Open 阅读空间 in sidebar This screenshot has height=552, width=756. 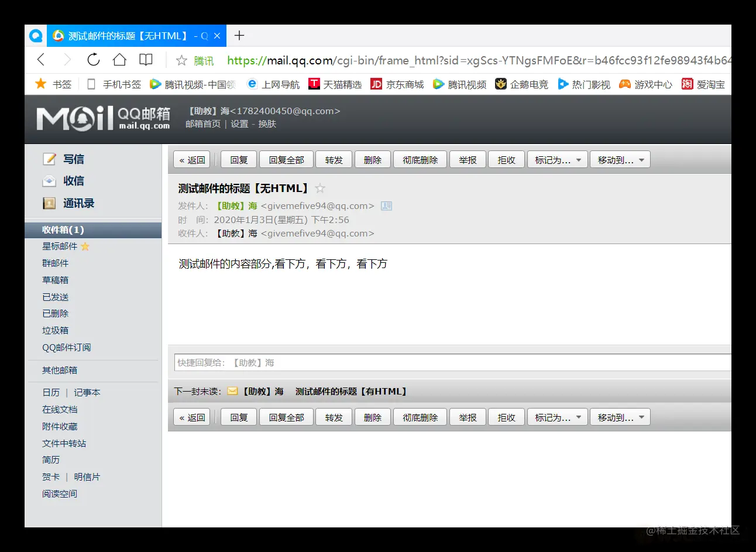[x=60, y=494]
